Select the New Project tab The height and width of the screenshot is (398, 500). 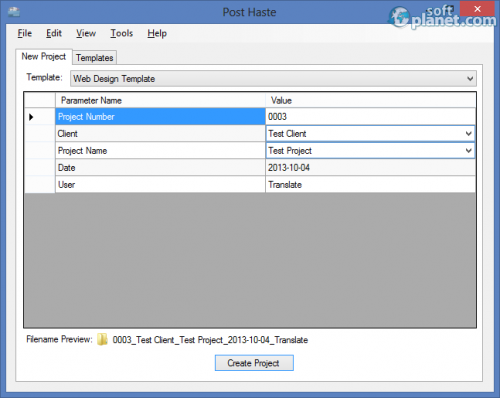(44, 57)
